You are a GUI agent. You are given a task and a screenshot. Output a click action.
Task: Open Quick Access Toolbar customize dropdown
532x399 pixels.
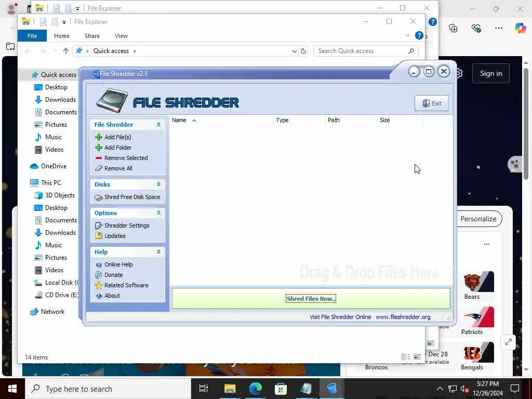pyautogui.click(x=64, y=22)
